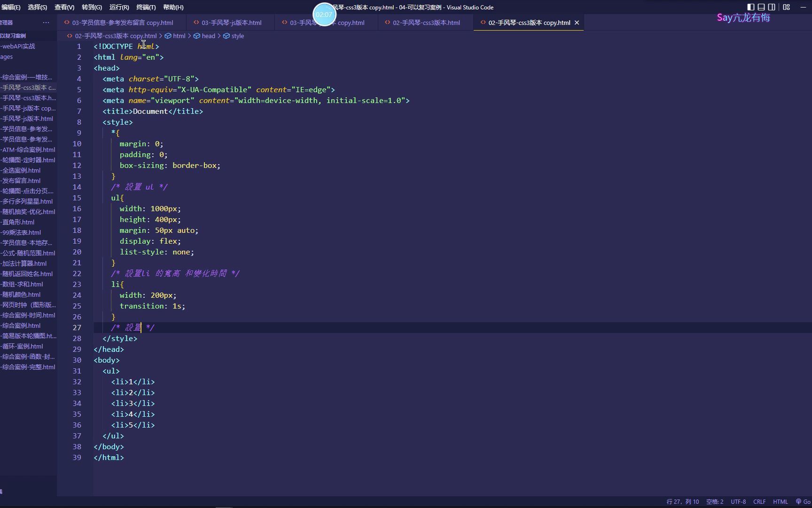Toggle the primary sidebar layout icon
Viewport: 812px width, 508px height.
[x=751, y=7]
